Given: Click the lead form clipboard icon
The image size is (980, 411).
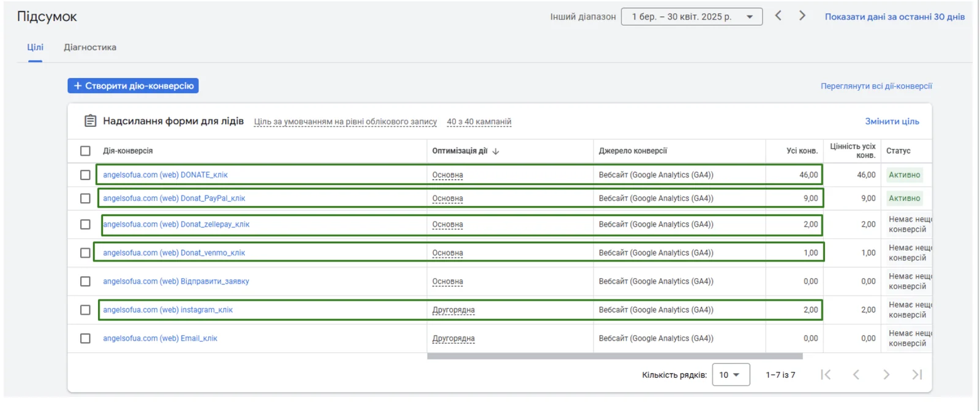Looking at the screenshot, I should coord(90,121).
